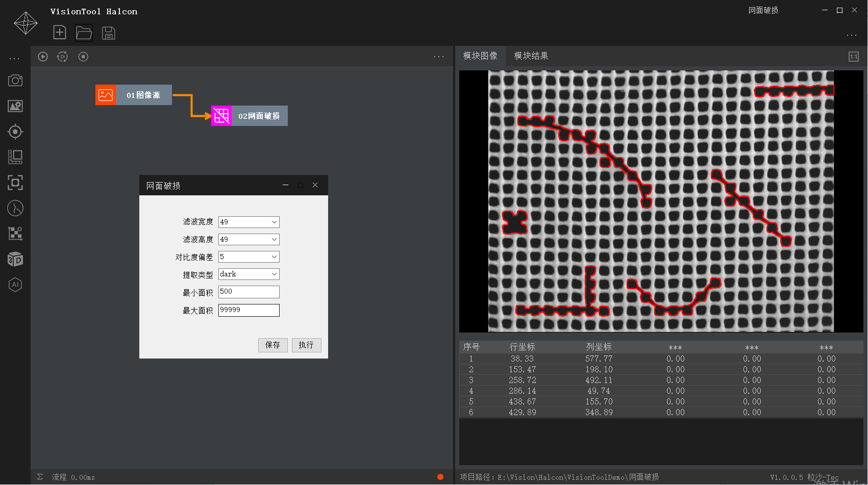The height and width of the screenshot is (485, 868).
Task: Click the 列坐标 column header
Action: 599,347
